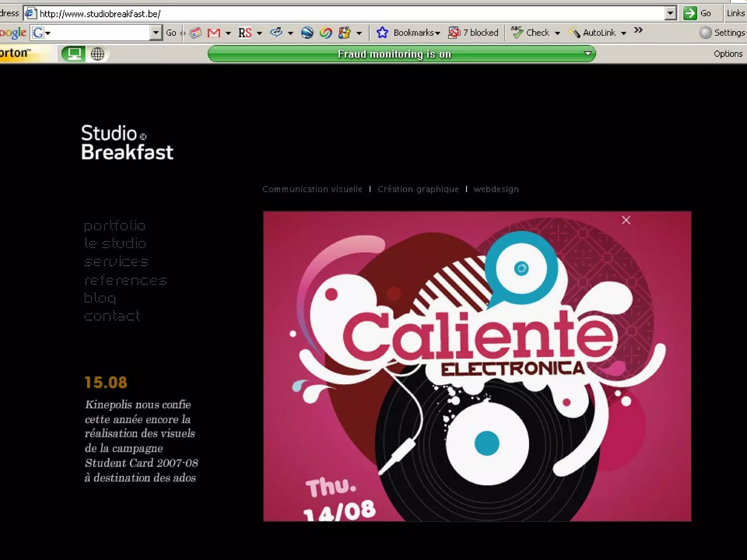Click the green Norton computer icon
This screenshot has width=747, height=560.
[x=74, y=54]
